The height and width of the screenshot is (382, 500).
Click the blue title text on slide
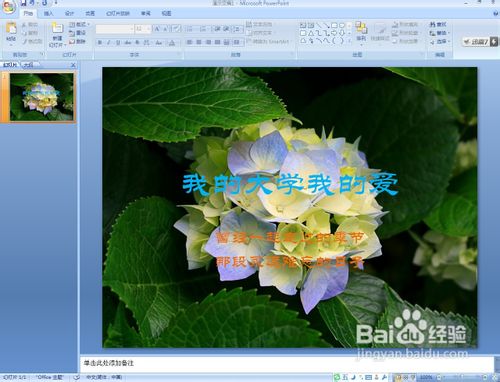pos(290,184)
